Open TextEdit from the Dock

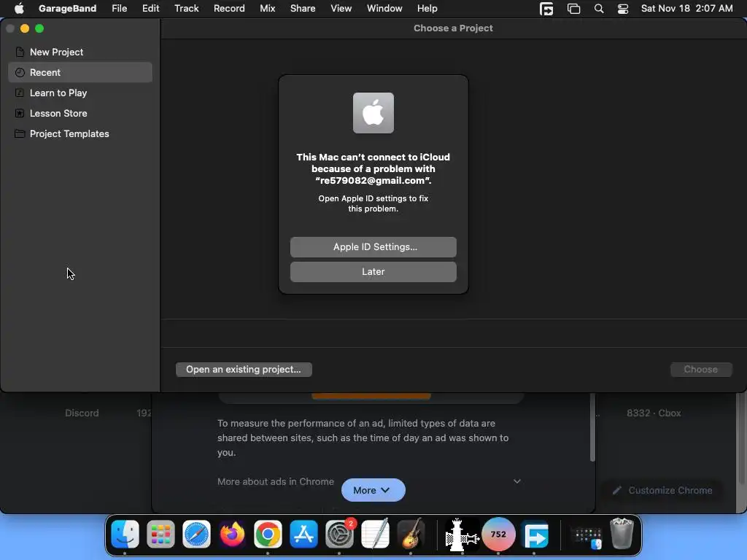(375, 534)
